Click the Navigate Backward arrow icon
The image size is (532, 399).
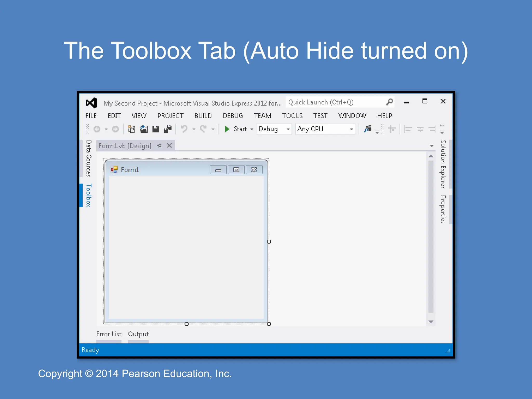click(97, 129)
